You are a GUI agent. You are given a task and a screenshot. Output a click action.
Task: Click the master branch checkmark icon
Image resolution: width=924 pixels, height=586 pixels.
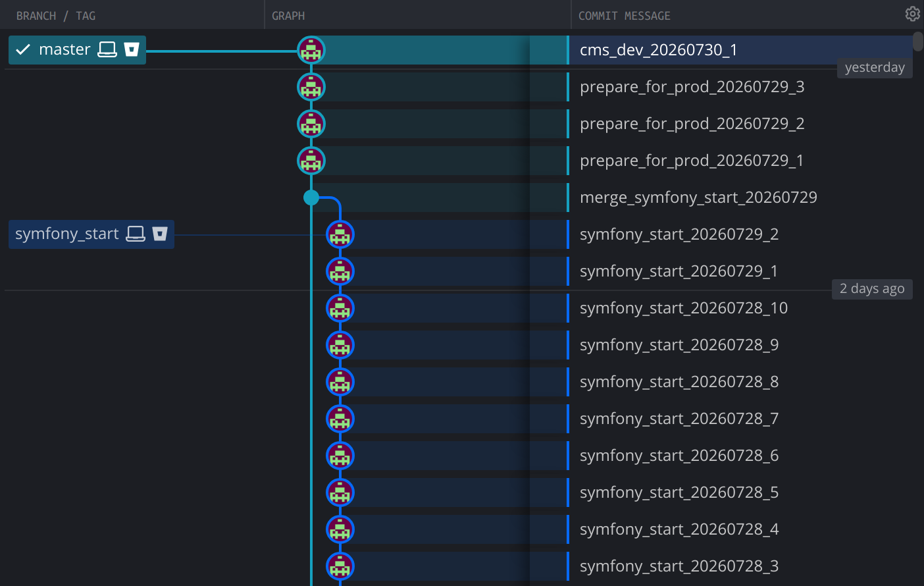[23, 49]
